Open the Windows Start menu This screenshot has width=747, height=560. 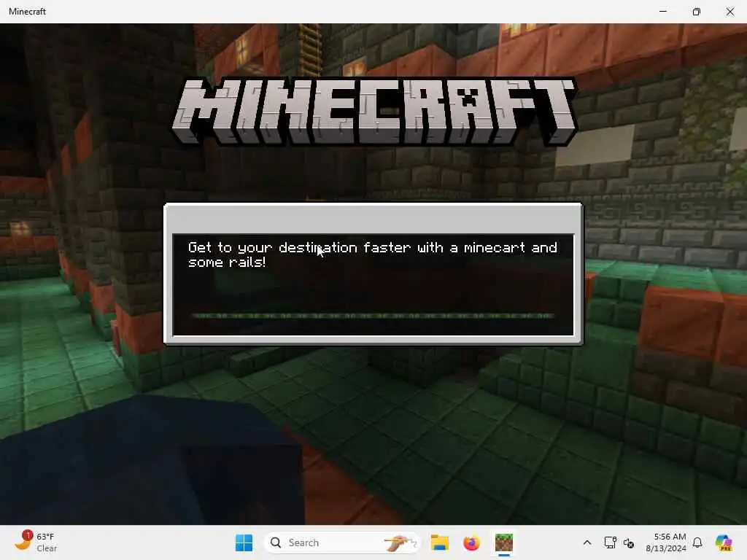[244, 542]
